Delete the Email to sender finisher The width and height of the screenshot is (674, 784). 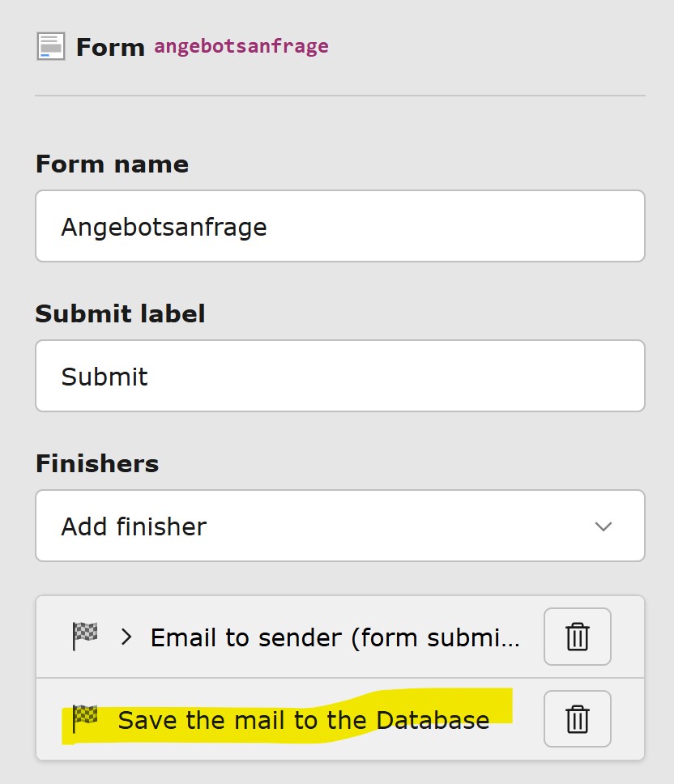(x=577, y=637)
